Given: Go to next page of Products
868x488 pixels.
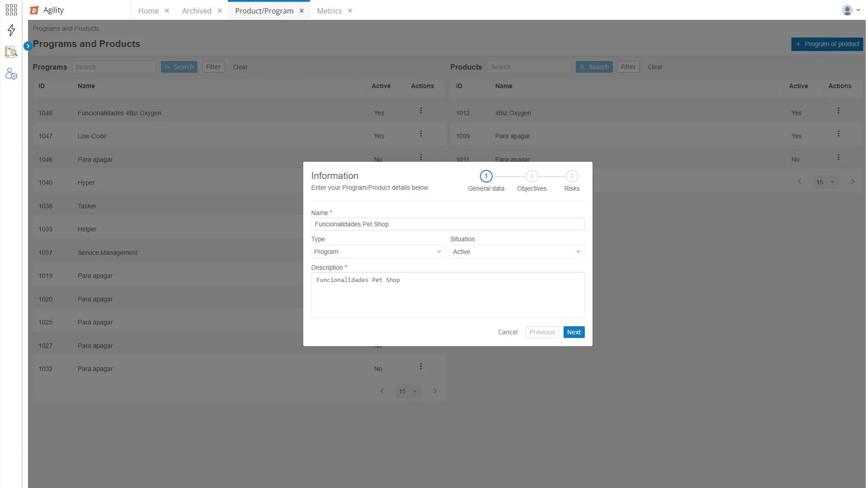Looking at the screenshot, I should (853, 182).
